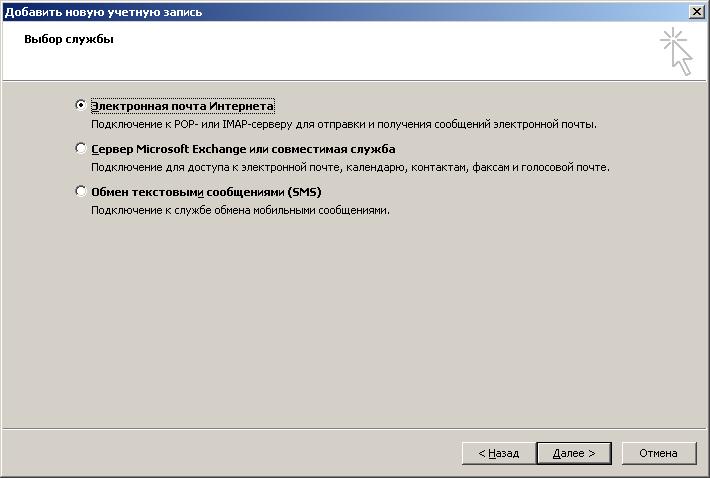Viewport: 710px width, 478px height.
Task: Select the Электронная почта Интернета radio button
Action: click(81, 105)
